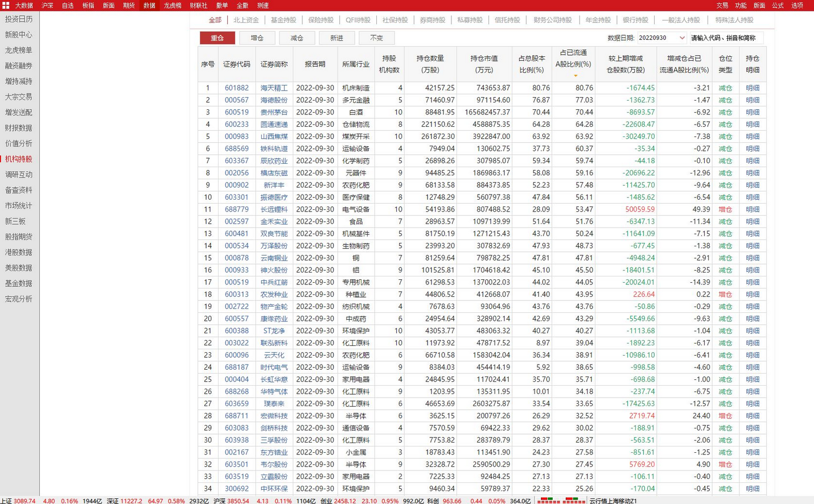This screenshot has height=504, width=814.
Task: Open the 交易 menu at top right
Action: tap(722, 5)
